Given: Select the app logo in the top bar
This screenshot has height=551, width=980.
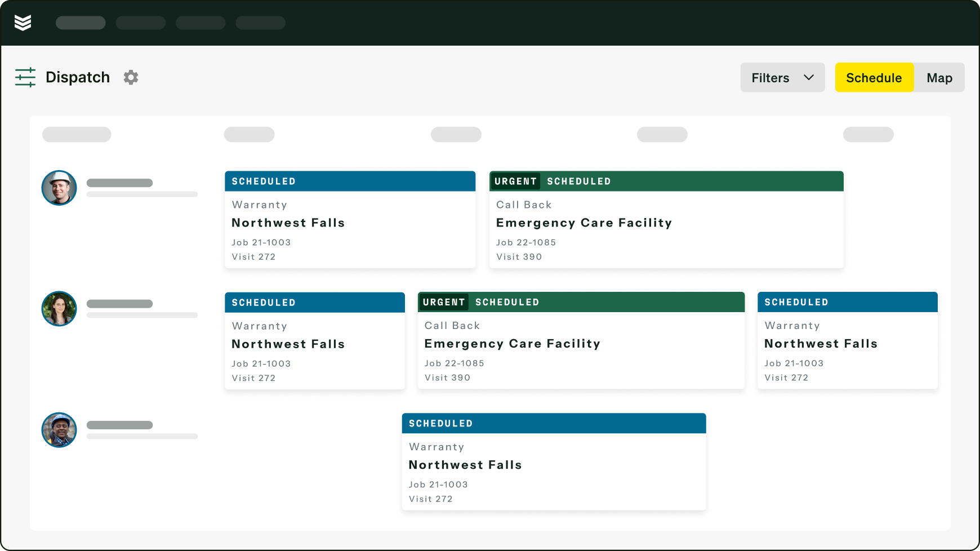Looking at the screenshot, I should point(23,23).
